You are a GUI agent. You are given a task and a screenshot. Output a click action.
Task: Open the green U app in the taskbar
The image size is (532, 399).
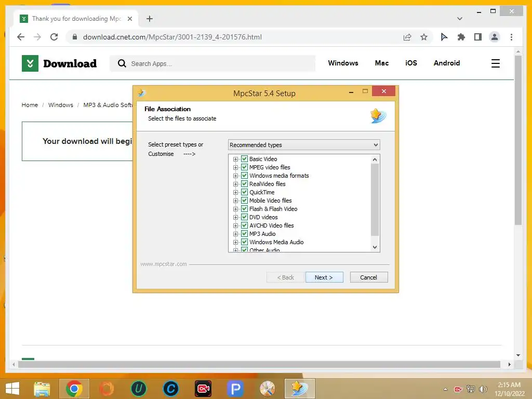138,389
